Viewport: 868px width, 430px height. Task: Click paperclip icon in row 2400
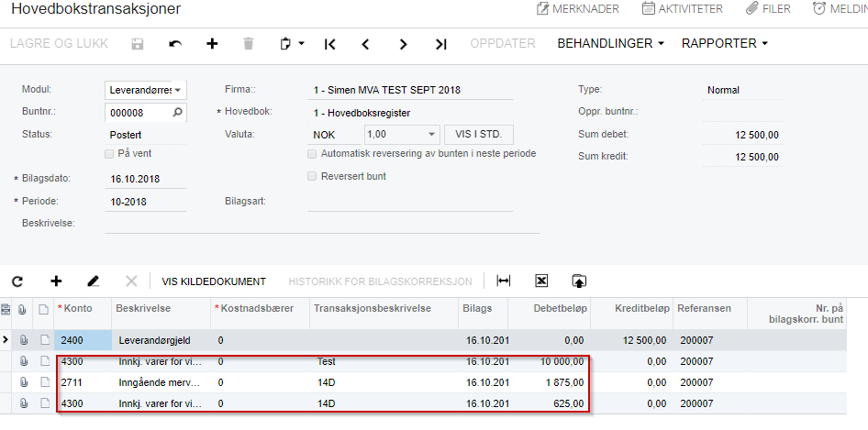(23, 340)
